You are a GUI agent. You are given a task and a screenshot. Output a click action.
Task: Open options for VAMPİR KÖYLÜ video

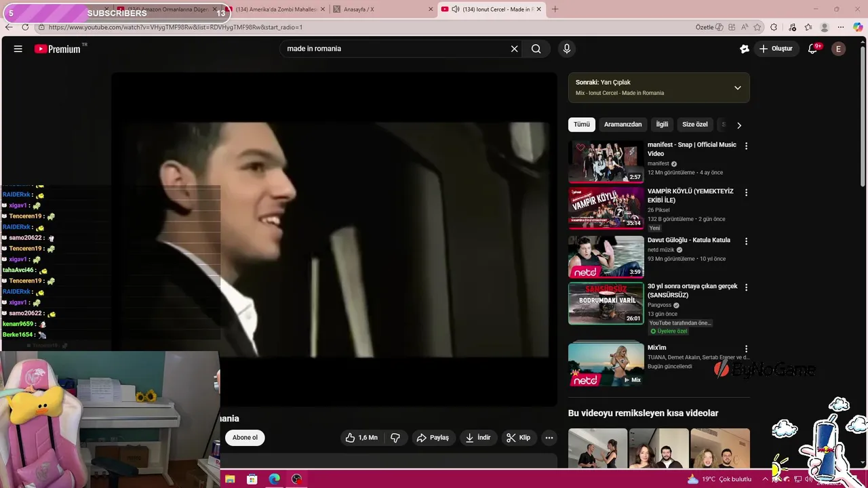(x=746, y=192)
